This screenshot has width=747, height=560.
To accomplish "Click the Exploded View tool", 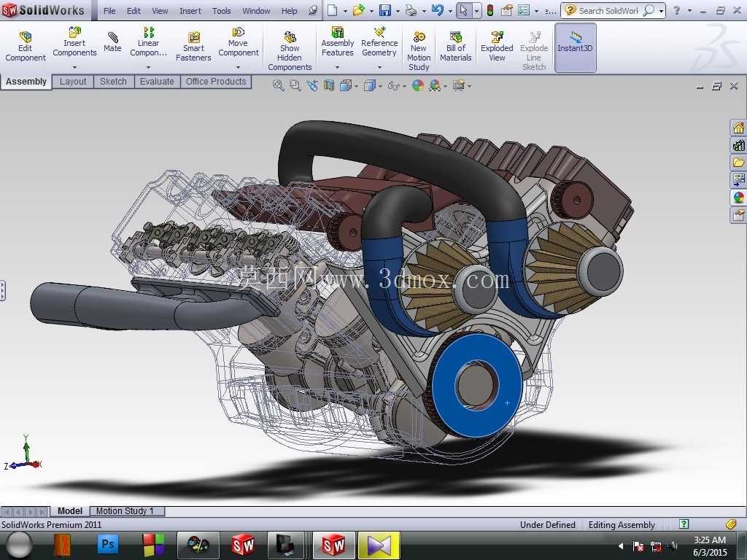I will click(497, 47).
